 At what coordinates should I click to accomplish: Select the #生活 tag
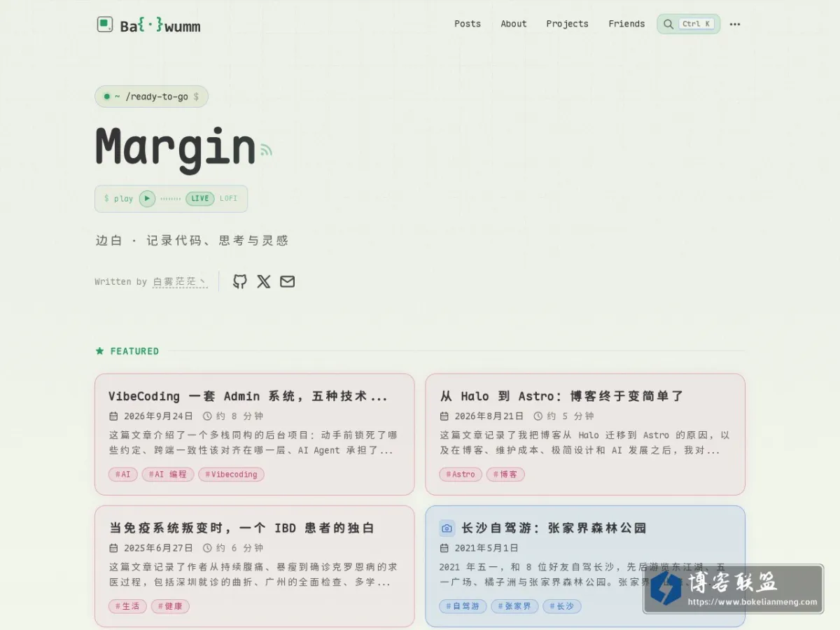(127, 606)
